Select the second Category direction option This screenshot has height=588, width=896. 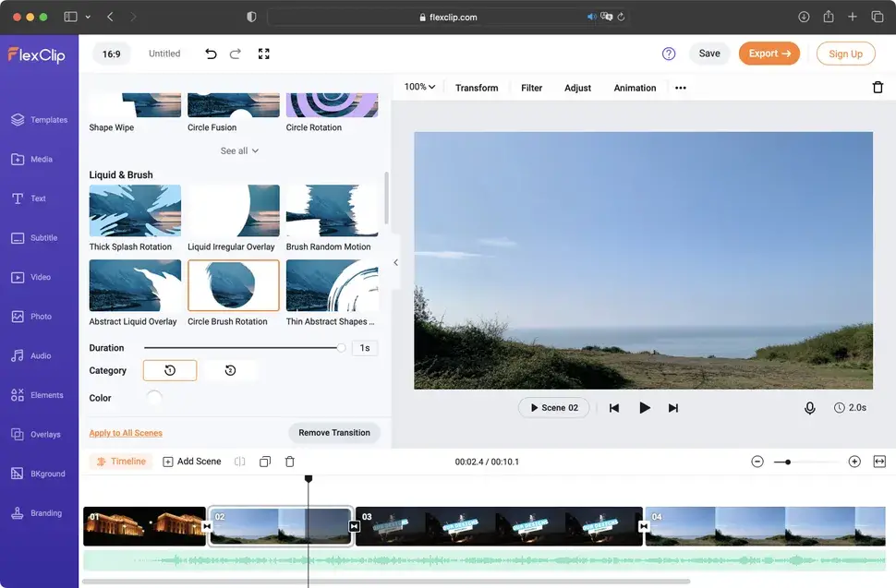coord(230,370)
